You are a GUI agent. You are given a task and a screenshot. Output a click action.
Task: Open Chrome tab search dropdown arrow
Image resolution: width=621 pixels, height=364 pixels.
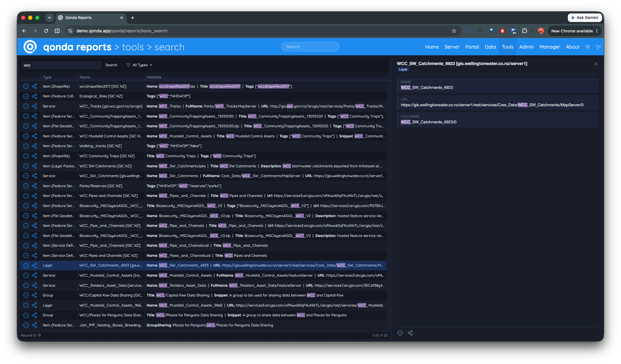(50, 18)
